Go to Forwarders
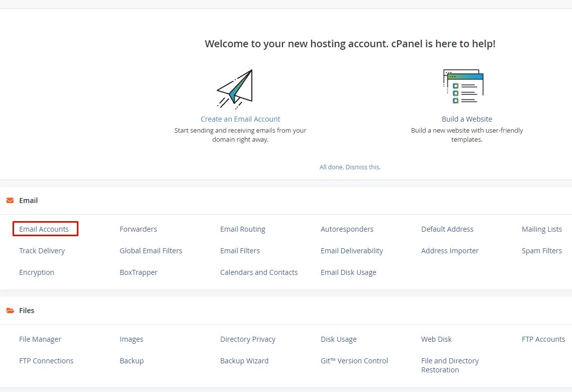The image size is (572, 392). pos(138,229)
